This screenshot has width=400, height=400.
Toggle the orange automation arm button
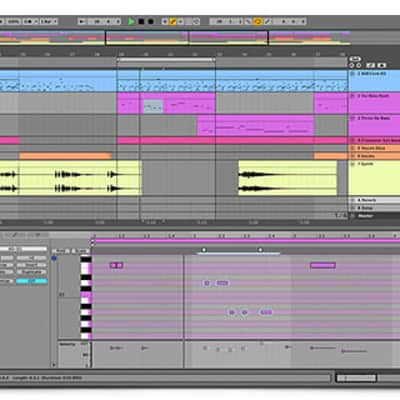click(x=173, y=22)
